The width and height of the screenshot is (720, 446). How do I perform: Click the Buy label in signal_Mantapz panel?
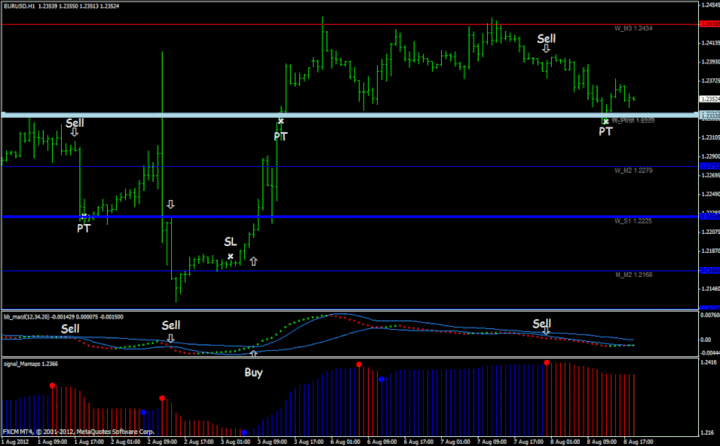point(253,373)
